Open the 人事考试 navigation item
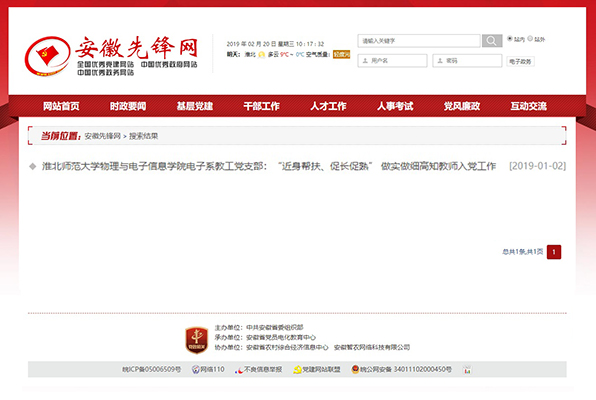Screen dimensions: 596x400 [395, 106]
